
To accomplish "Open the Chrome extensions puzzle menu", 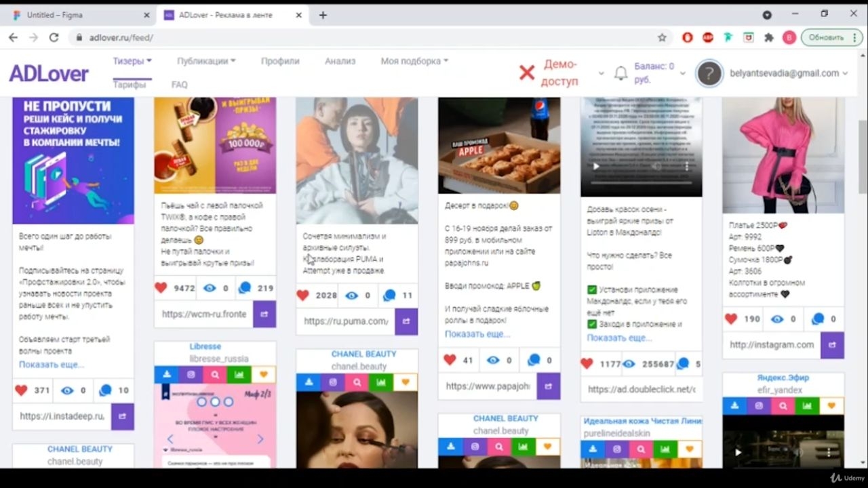I will coord(769,38).
